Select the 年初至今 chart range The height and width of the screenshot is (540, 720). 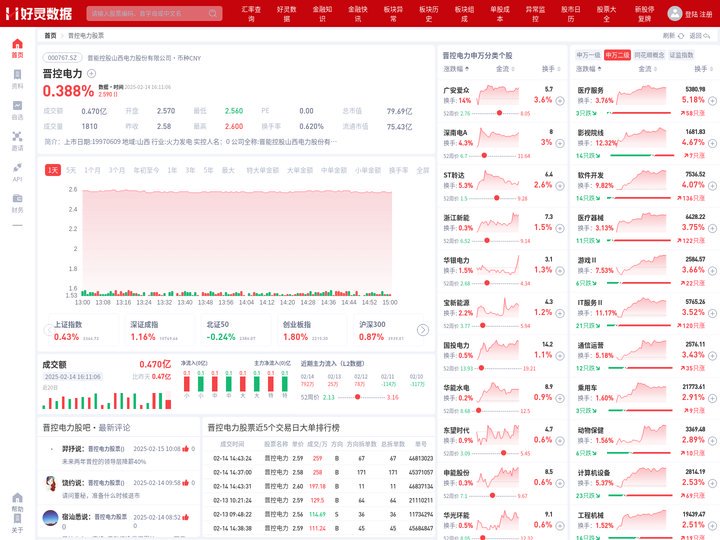tap(146, 170)
